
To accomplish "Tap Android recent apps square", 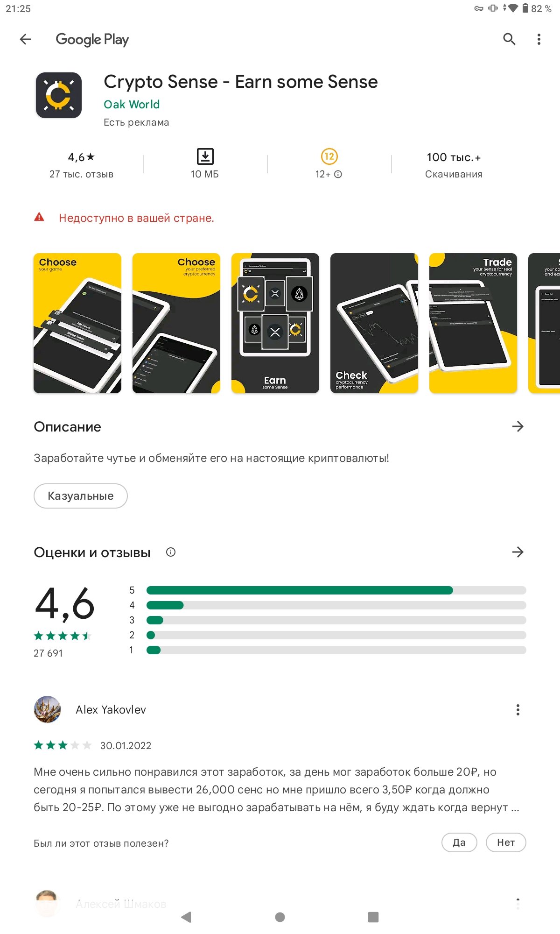I will (x=373, y=917).
